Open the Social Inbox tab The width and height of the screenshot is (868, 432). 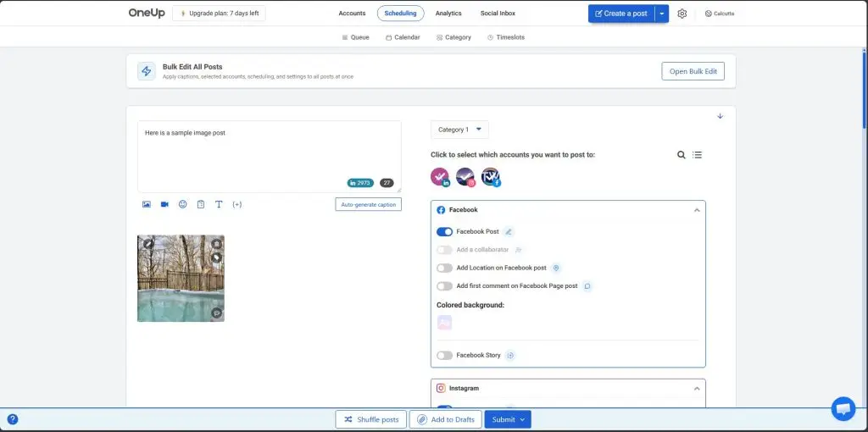pyautogui.click(x=498, y=14)
